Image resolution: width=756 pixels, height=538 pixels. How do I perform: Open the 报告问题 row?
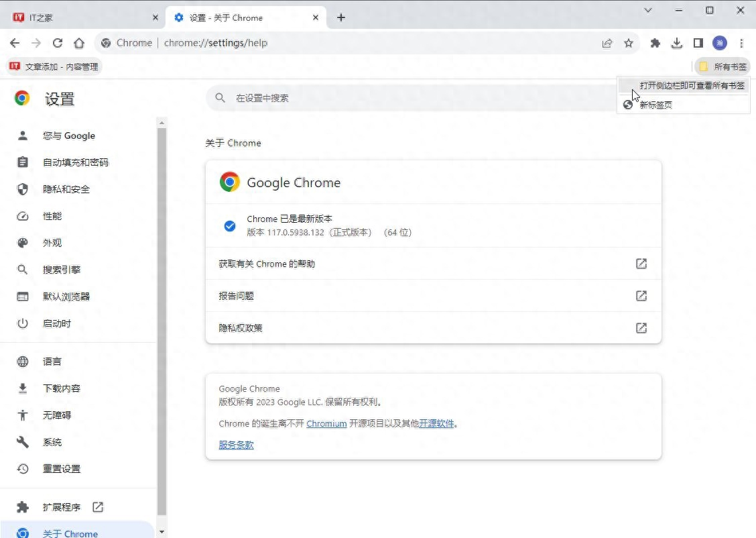[x=433, y=296]
